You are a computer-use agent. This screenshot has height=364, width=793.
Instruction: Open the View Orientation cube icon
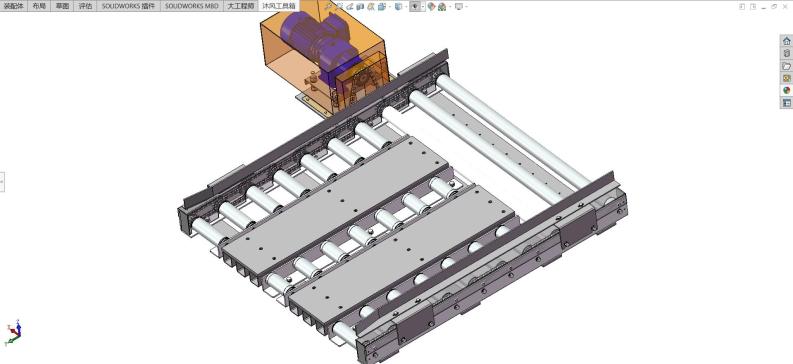pyautogui.click(x=382, y=7)
